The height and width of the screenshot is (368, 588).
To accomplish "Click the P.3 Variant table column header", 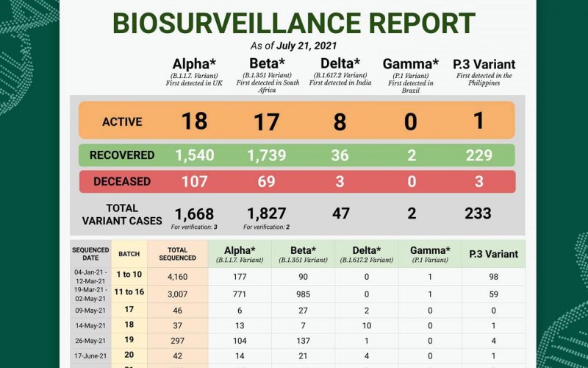I will [493, 254].
